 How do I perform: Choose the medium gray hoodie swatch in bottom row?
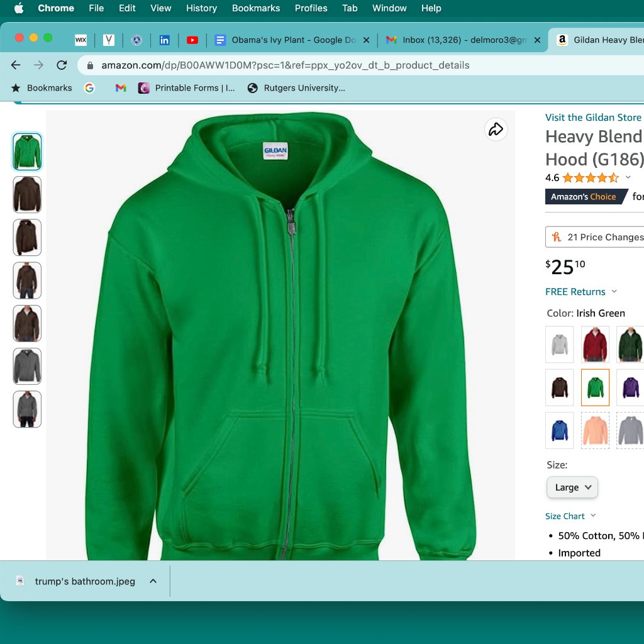pos(630,430)
